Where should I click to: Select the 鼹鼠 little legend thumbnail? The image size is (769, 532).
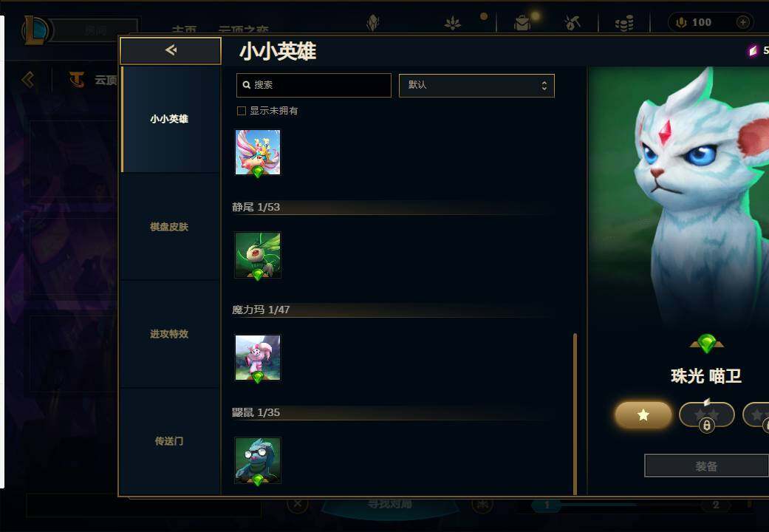(258, 460)
